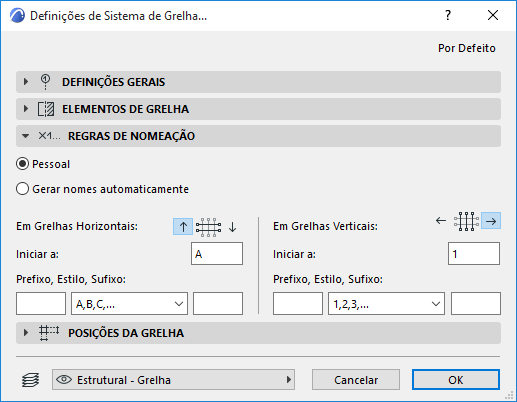Click the dialog resize grip corner
Screen dimensions: 517x402
coord(509,395)
